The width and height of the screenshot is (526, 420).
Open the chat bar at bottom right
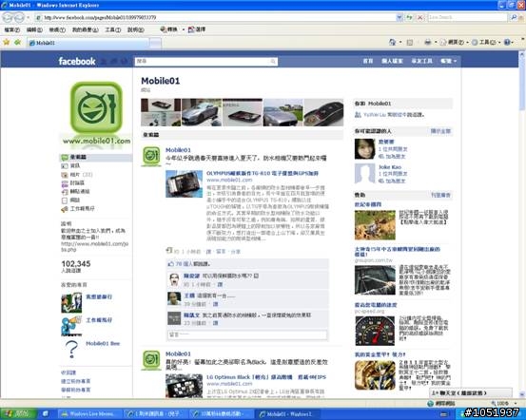click(x=471, y=392)
